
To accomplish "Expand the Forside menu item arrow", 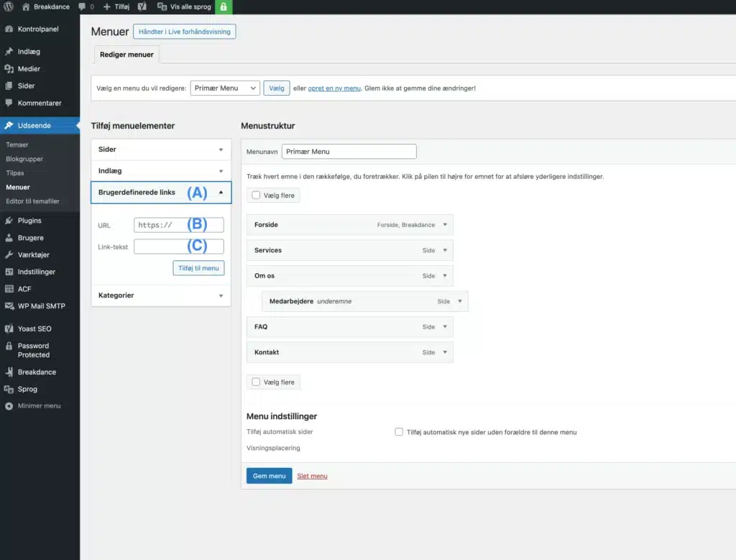I will (x=445, y=225).
